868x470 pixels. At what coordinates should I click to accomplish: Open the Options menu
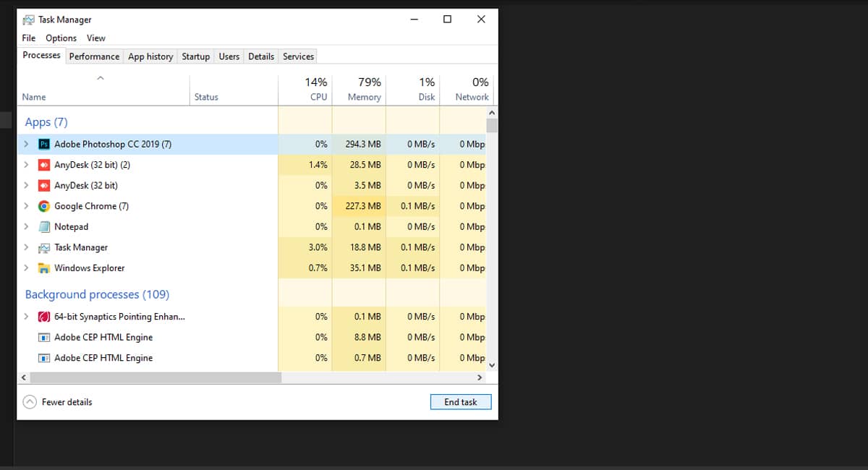point(61,38)
